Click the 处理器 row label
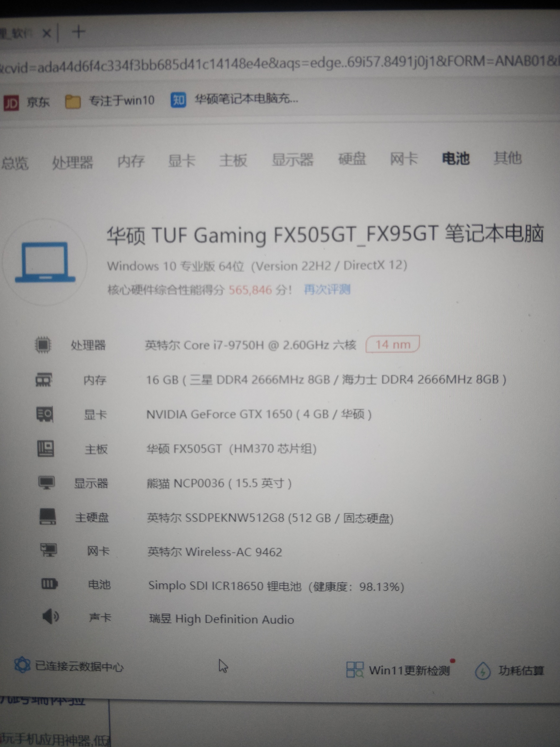The width and height of the screenshot is (560, 747). [88, 345]
